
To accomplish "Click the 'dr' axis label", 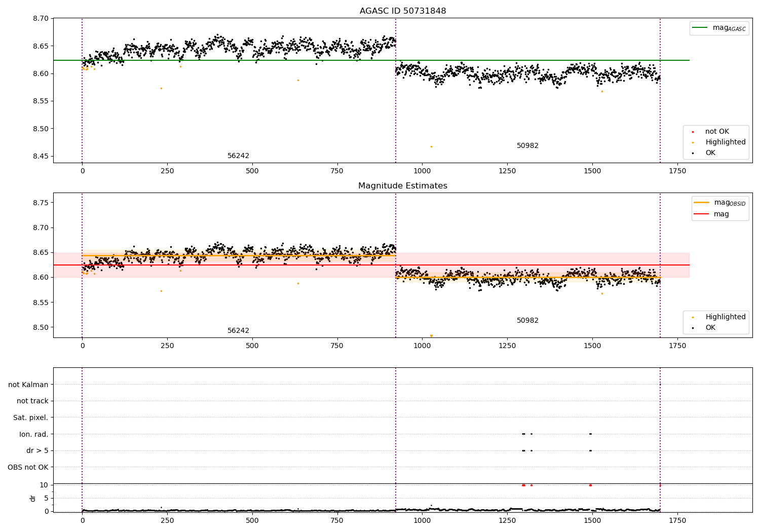I will pyautogui.click(x=33, y=498).
